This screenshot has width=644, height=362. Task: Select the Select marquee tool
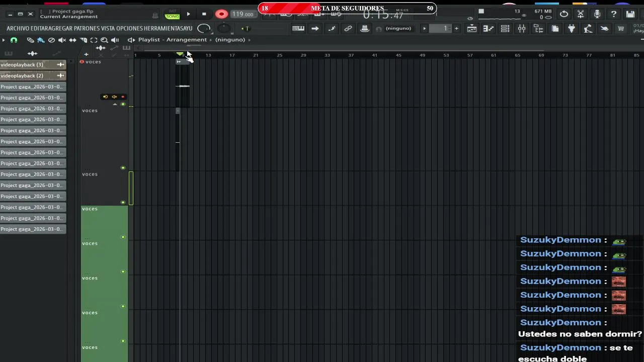click(x=94, y=40)
